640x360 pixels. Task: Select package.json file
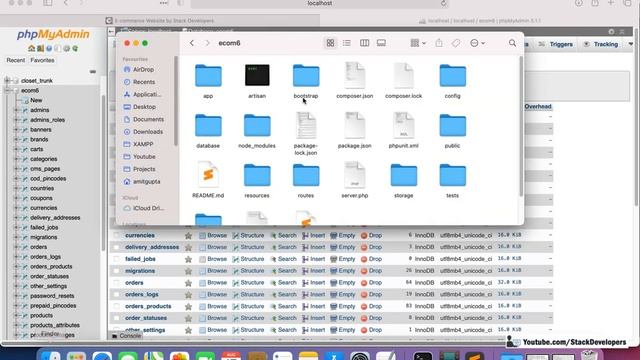355,125
